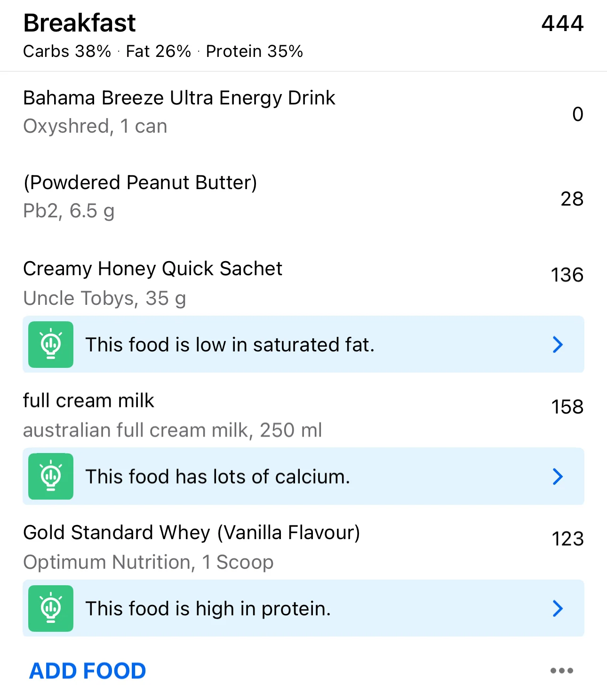
Task: Open the 'This food is high in protein' banner
Action: click(x=208, y=608)
